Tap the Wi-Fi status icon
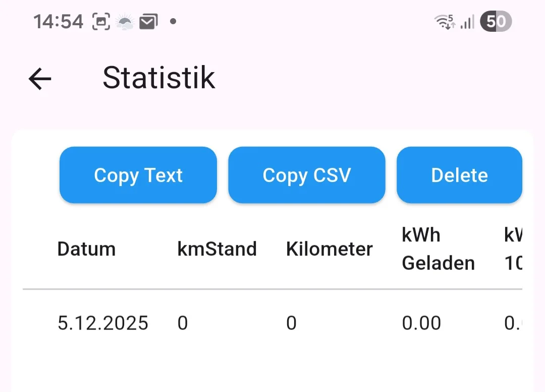The width and height of the screenshot is (545, 392). click(x=445, y=22)
